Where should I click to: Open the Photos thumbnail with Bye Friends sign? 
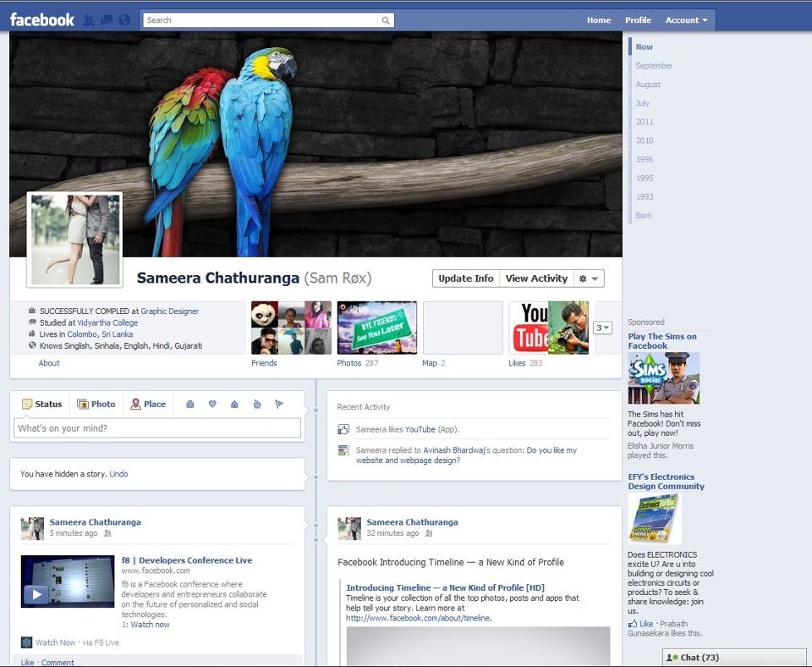pyautogui.click(x=377, y=328)
